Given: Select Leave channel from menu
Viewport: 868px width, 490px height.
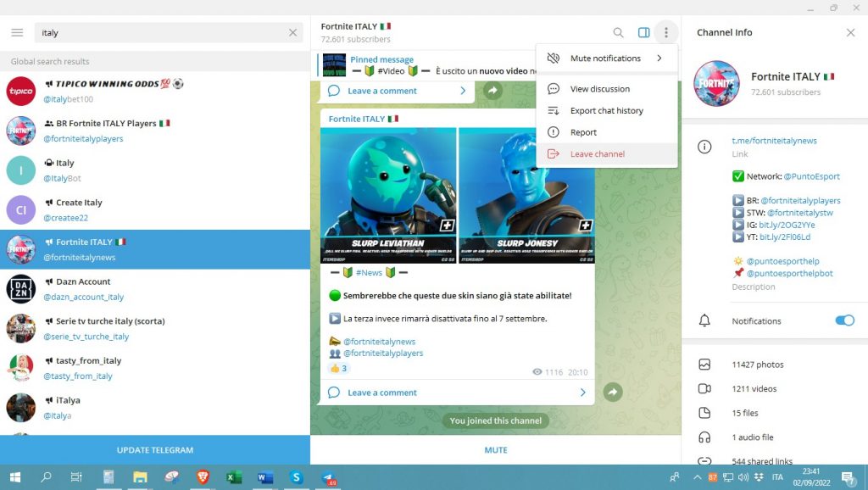Looking at the screenshot, I should pyautogui.click(x=597, y=154).
